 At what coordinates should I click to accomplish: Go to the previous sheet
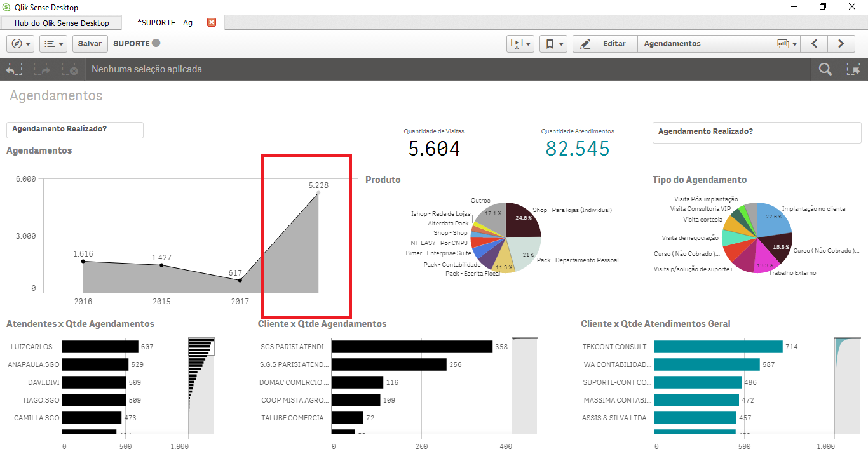click(x=814, y=44)
